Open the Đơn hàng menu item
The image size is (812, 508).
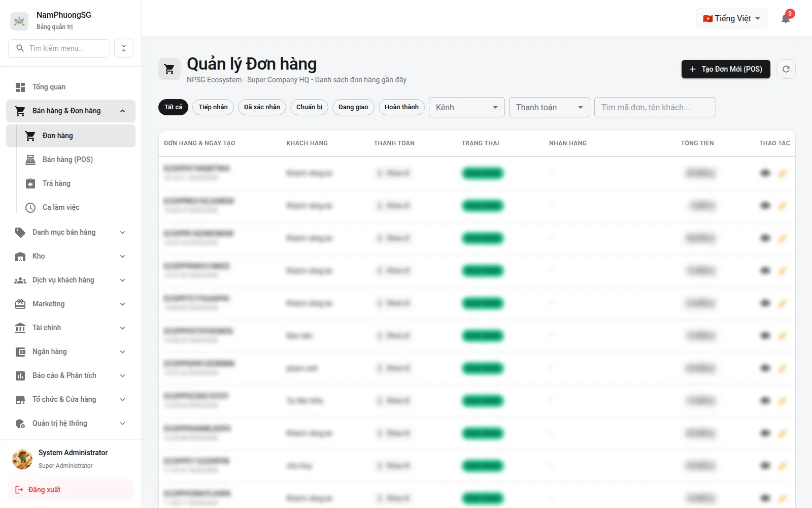71,136
